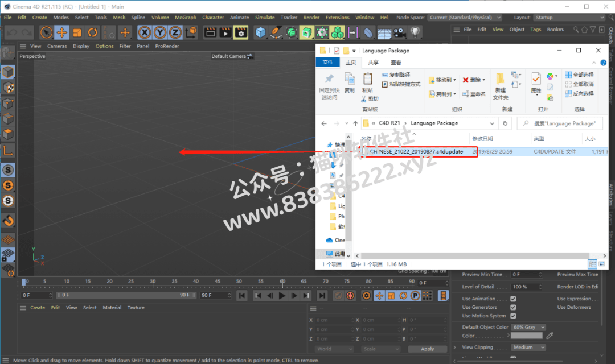Add a light object
This screenshot has width=615, height=364.
[x=415, y=32]
